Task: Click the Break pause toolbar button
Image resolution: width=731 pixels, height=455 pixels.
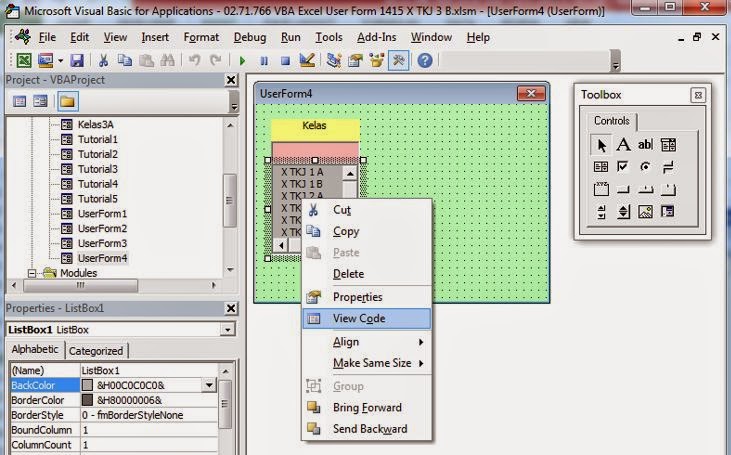Action: click(x=264, y=61)
